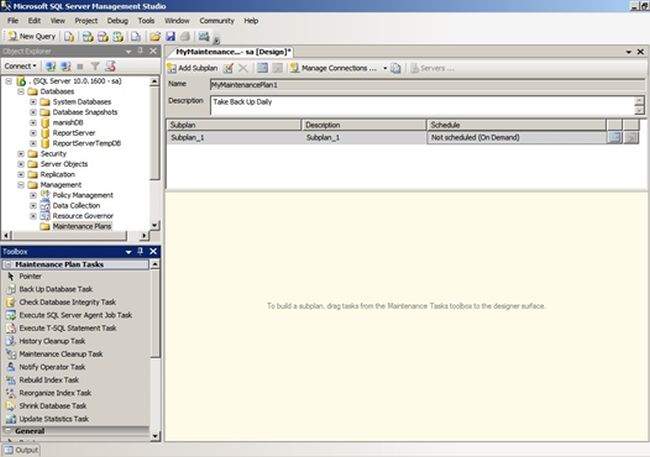Click the Output tab at bottom

click(x=22, y=450)
